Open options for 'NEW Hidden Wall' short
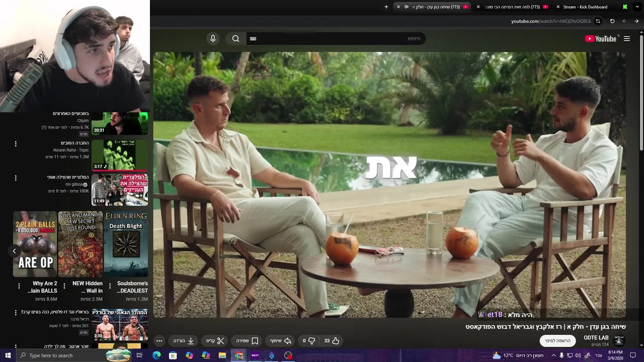Viewport: 644px width, 362px height. tap(64, 286)
